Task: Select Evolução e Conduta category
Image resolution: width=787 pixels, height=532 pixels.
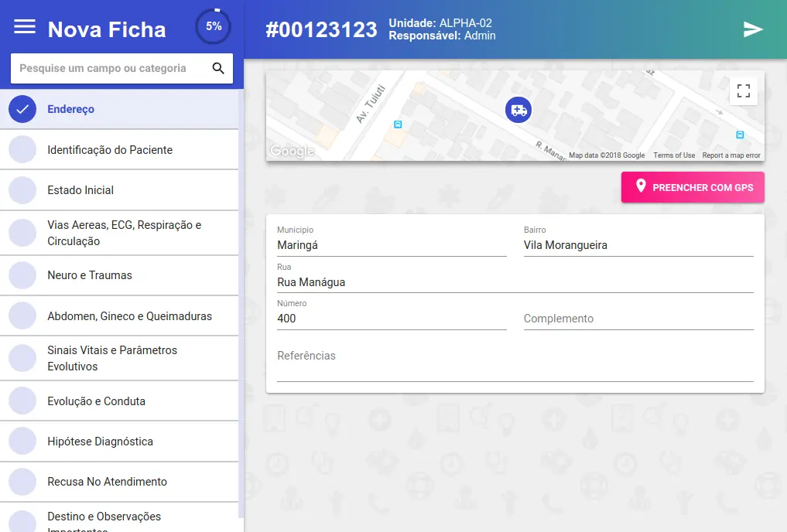Action: tap(96, 401)
